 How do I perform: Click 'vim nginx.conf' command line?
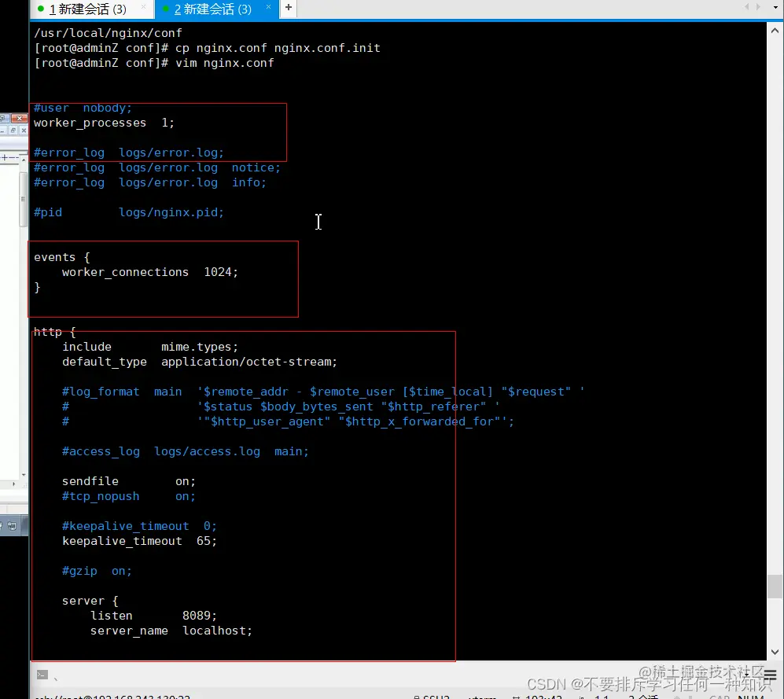tap(224, 63)
